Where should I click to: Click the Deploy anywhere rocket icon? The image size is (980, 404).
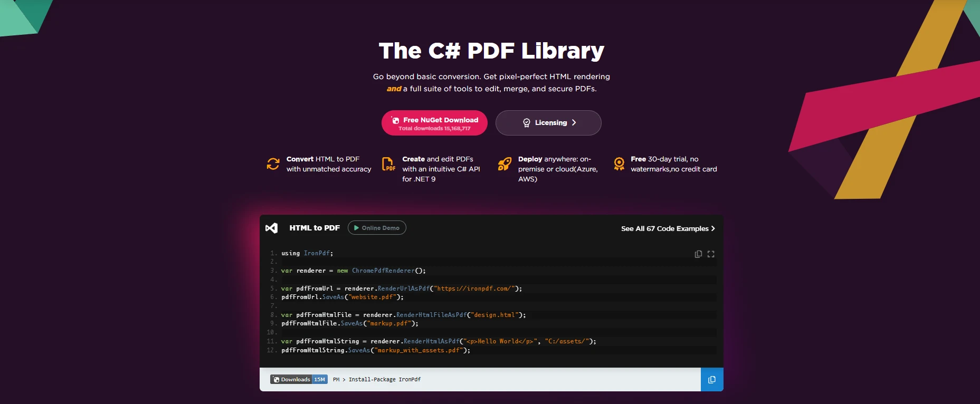(505, 164)
